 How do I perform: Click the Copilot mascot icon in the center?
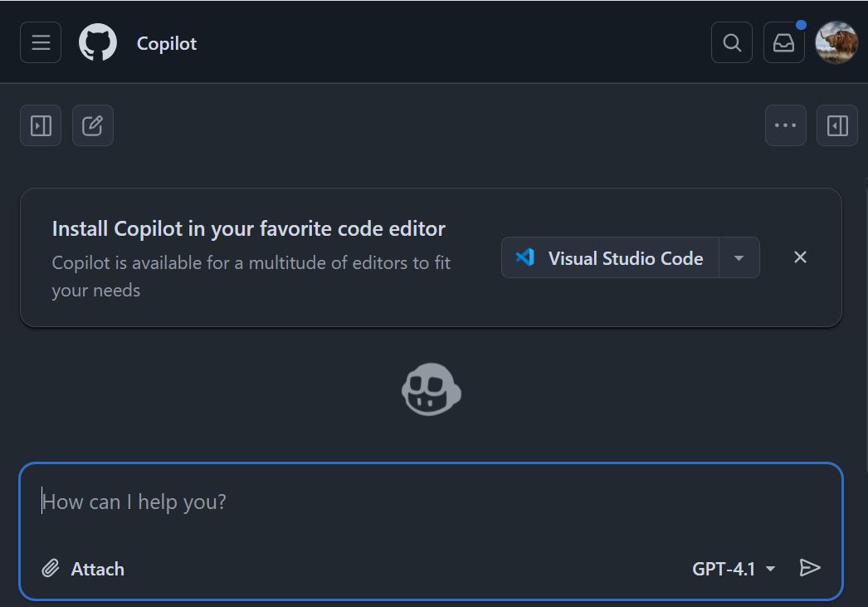(432, 390)
